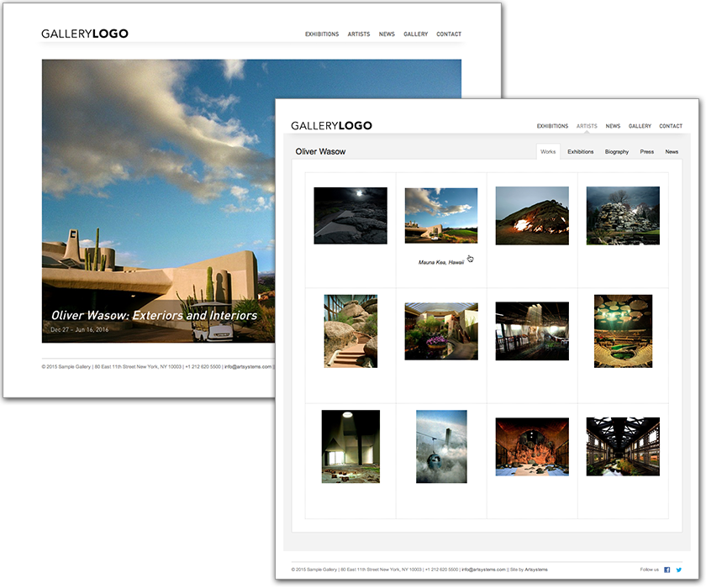The image size is (706, 588).
Task: Open Mauna Kea, Hawaii thumbnail
Action: pos(441,216)
